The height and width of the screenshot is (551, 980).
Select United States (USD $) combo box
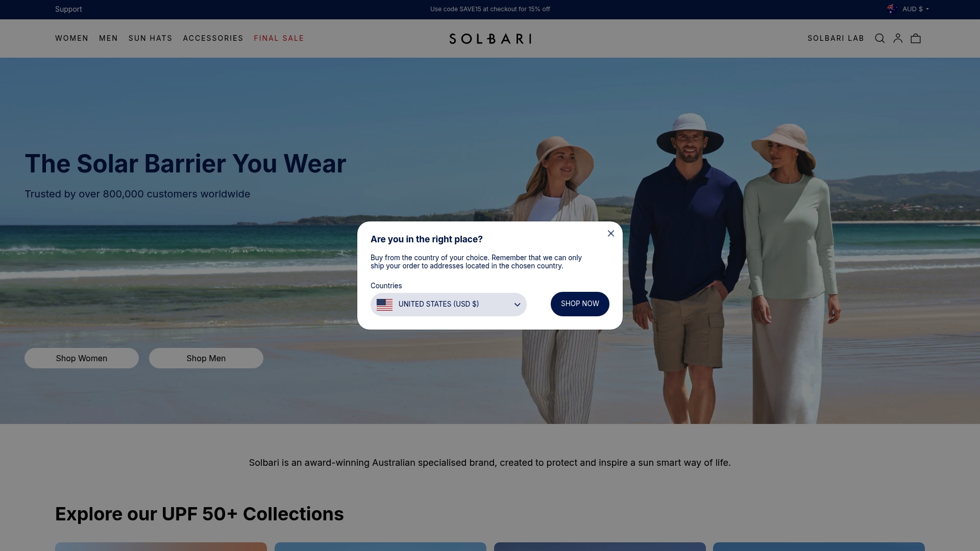pos(448,305)
